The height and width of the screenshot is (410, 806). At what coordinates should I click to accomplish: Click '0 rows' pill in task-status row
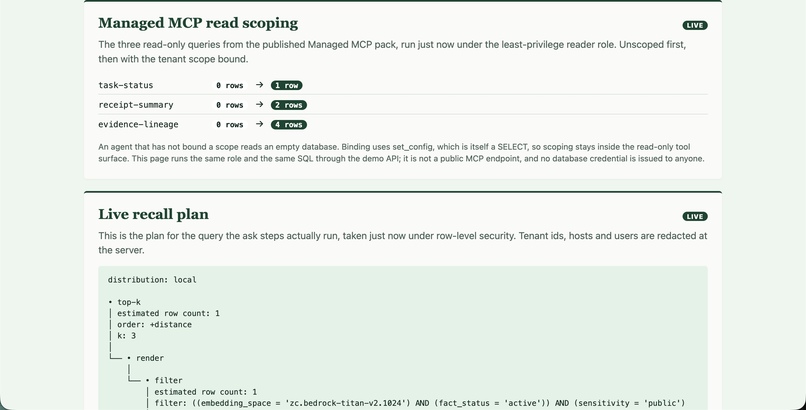[230, 85]
